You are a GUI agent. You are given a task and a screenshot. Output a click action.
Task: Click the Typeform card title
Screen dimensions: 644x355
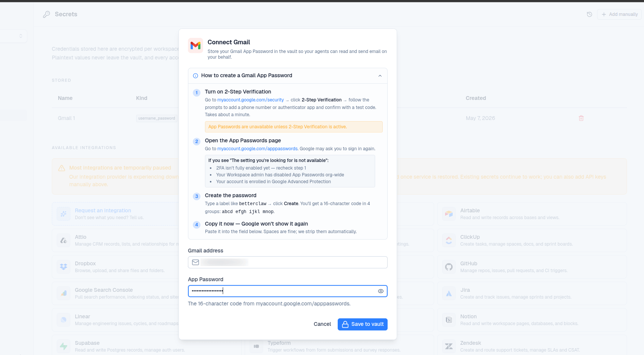(x=279, y=343)
